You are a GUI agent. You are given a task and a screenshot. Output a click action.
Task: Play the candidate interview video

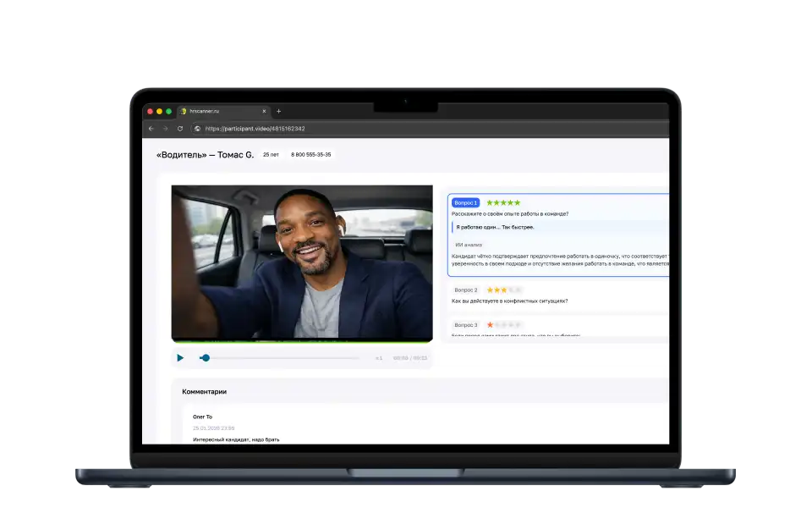180,358
